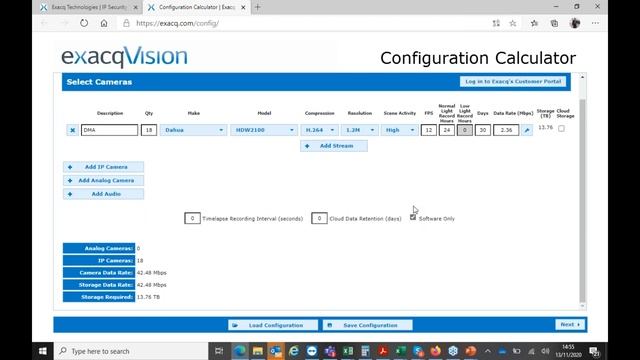Click the Days field showing 30
Viewport: 640px width, 360px height.
click(x=483, y=130)
